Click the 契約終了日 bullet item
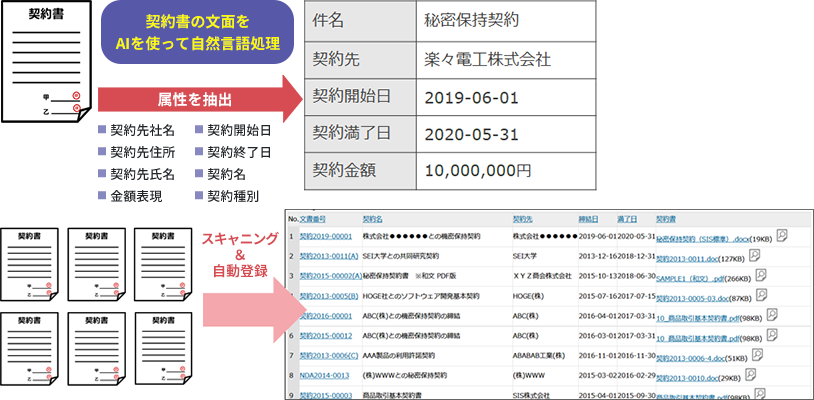 pos(234,153)
